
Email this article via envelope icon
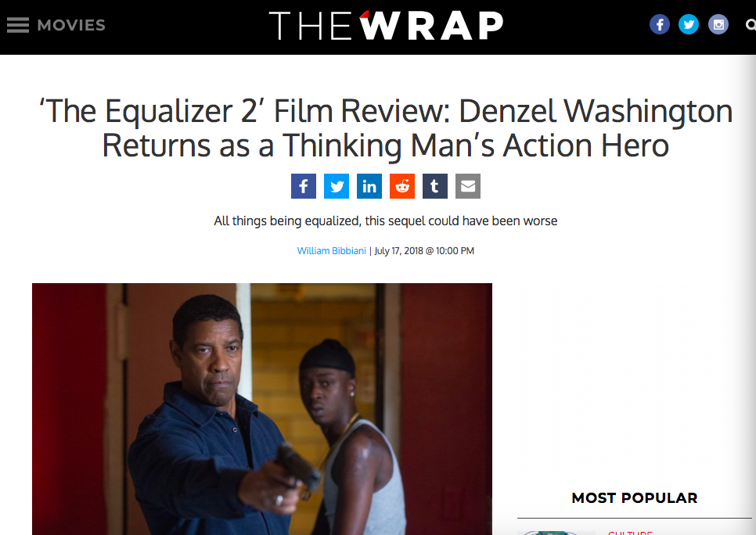pyautogui.click(x=468, y=186)
